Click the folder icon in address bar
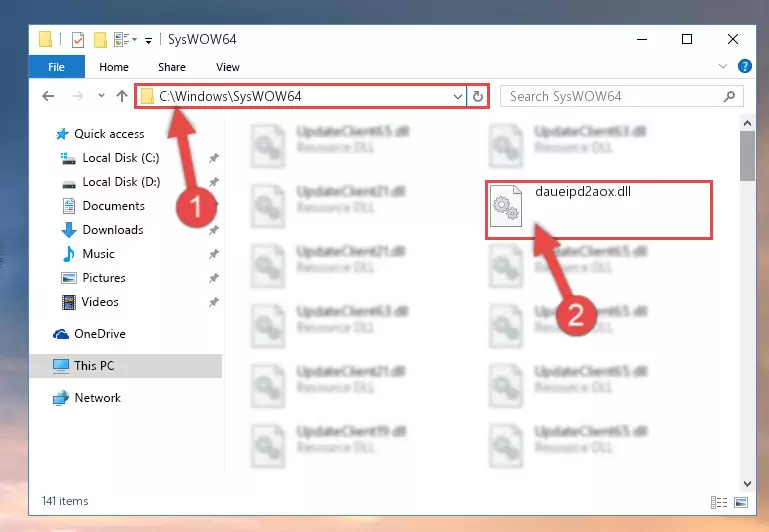Viewport: 769px width, 532px height. click(147, 96)
